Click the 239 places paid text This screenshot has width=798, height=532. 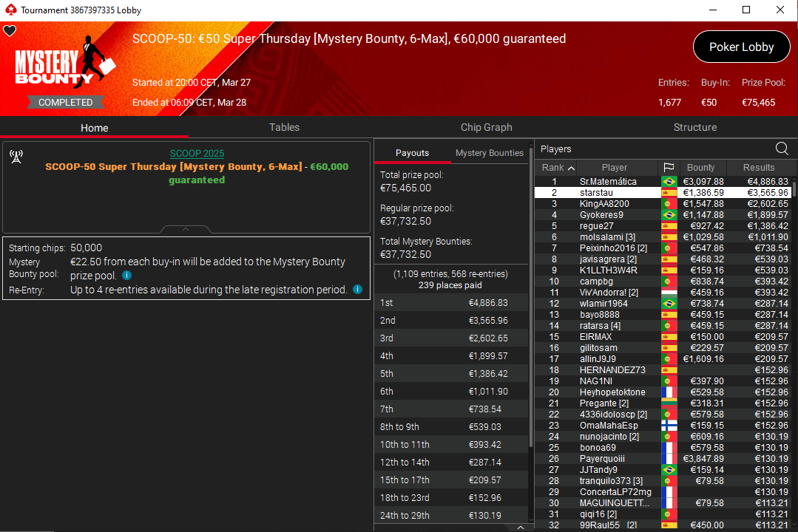[450, 285]
